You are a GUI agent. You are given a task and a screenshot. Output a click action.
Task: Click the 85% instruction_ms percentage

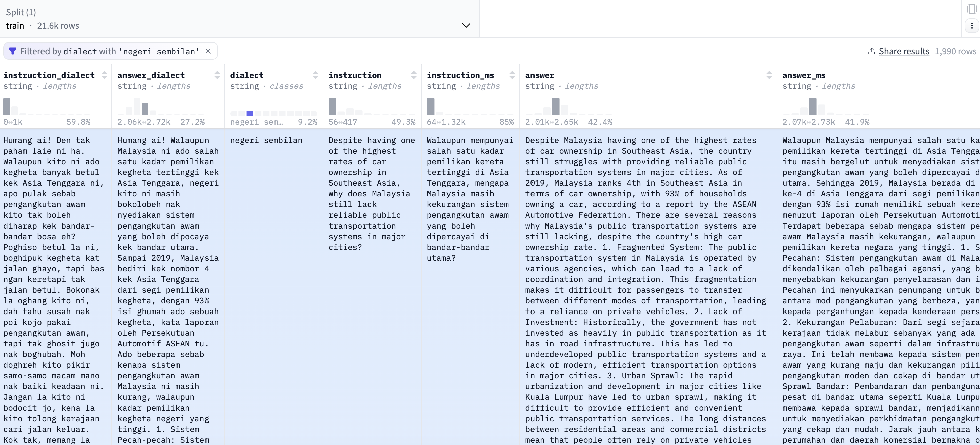(x=507, y=122)
